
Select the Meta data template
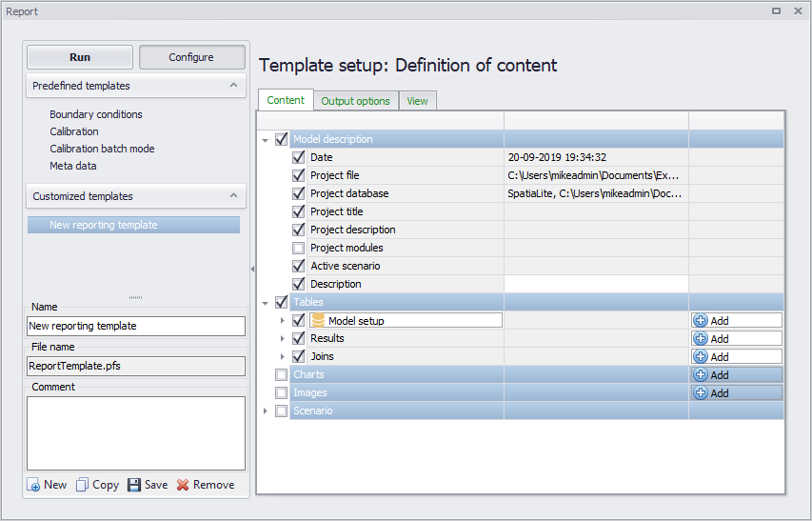tap(73, 166)
